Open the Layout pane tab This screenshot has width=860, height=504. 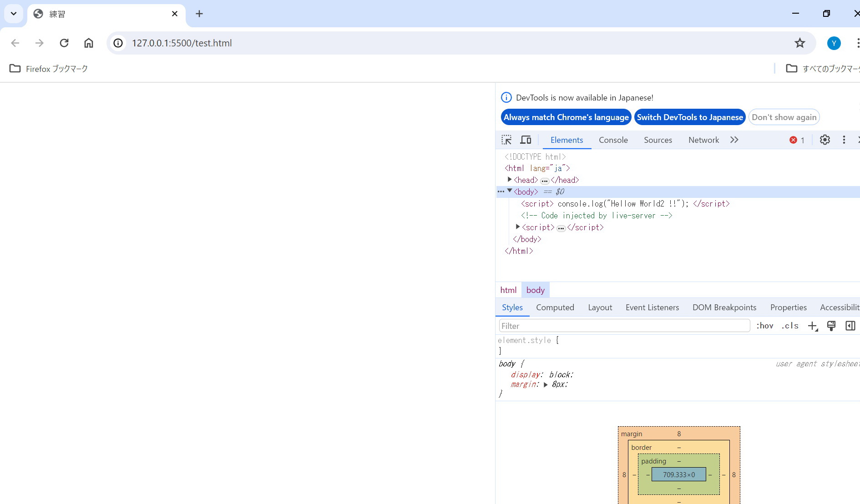point(600,307)
